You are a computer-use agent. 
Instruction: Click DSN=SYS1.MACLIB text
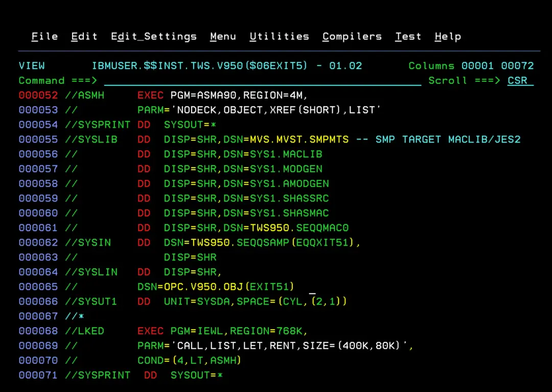coord(273,154)
